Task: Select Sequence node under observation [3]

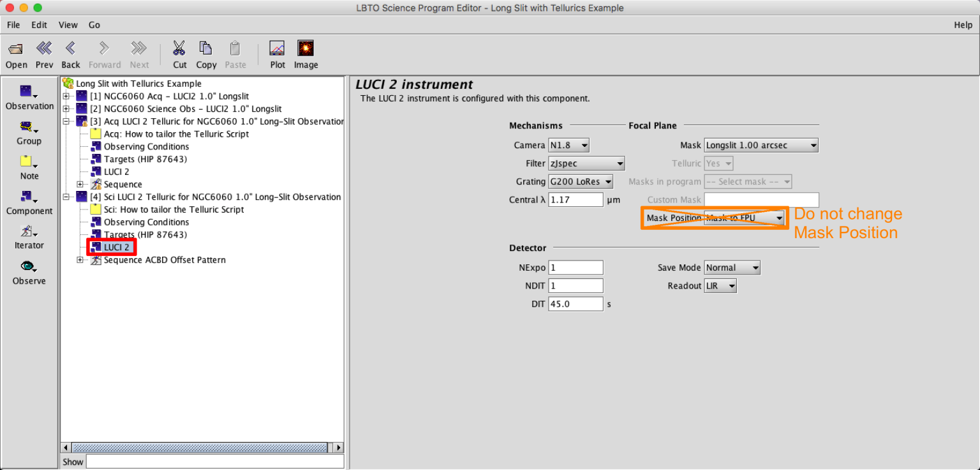Action: [123, 185]
